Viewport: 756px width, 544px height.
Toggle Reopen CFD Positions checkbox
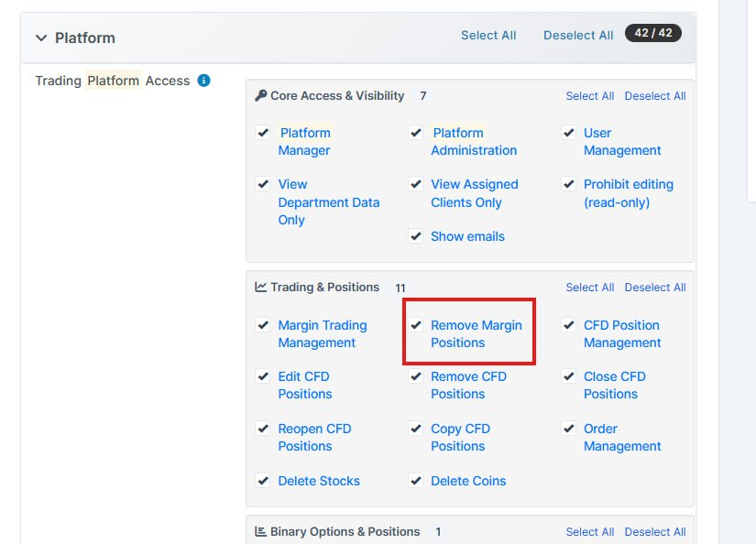click(x=263, y=429)
